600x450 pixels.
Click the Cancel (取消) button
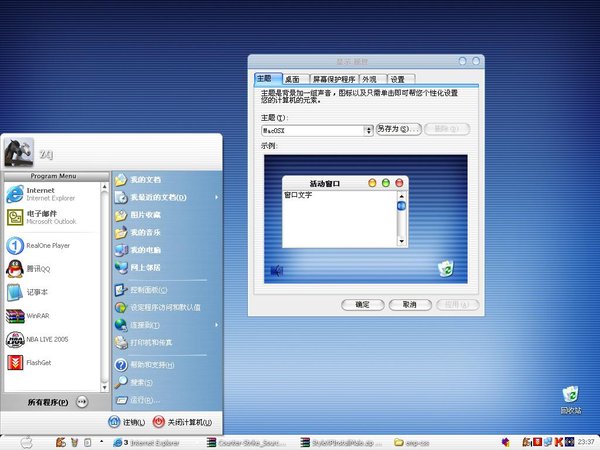410,305
